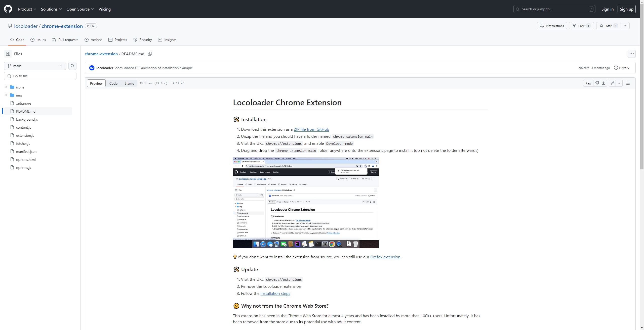The image size is (644, 330).
Task: Expand the icons folder
Action: (x=6, y=87)
